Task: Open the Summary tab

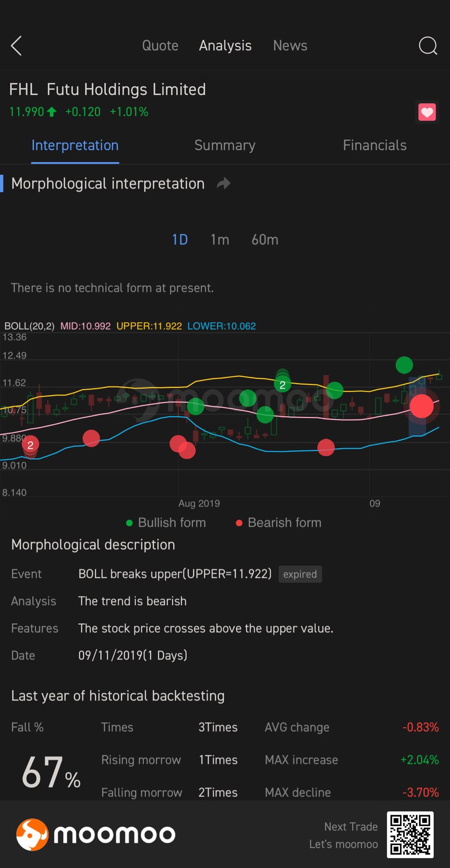Action: (225, 145)
